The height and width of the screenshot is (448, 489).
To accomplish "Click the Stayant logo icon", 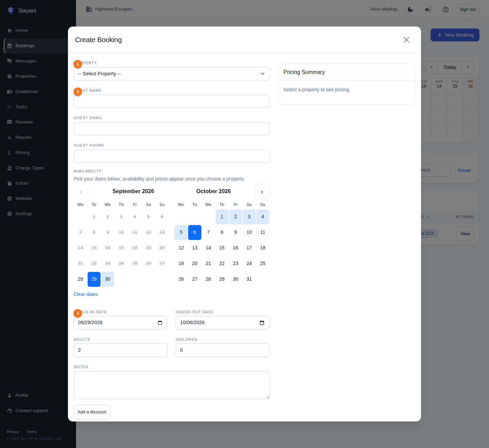I will 11,11.
